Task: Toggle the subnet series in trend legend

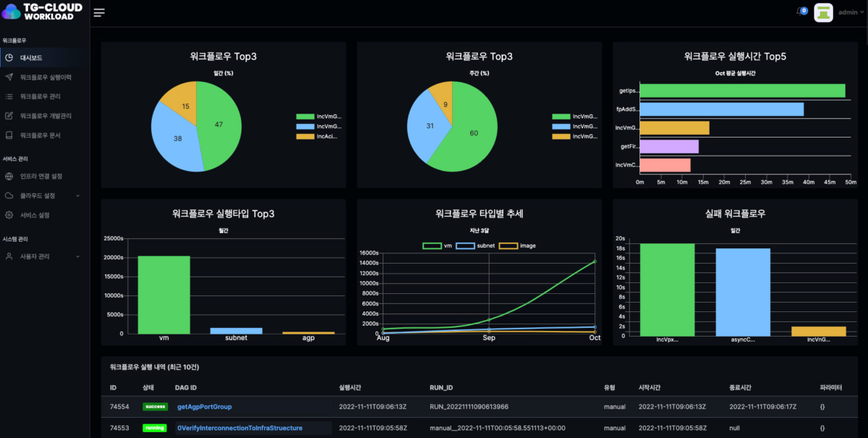Action: 478,245
